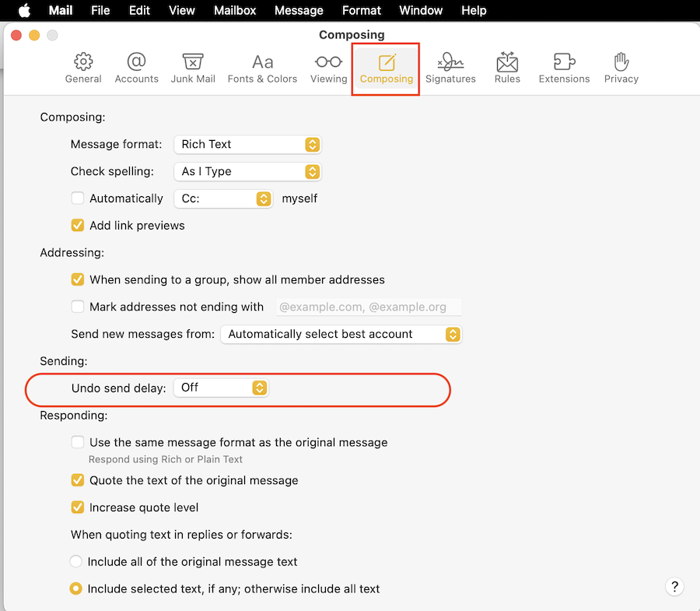This screenshot has width=700, height=611.
Task: Select Include all of the original message text
Action: click(76, 561)
